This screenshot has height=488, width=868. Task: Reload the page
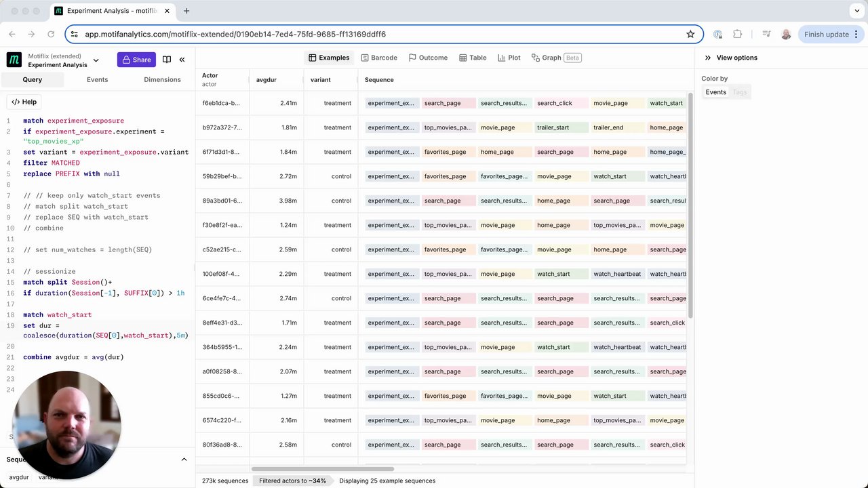tap(51, 34)
